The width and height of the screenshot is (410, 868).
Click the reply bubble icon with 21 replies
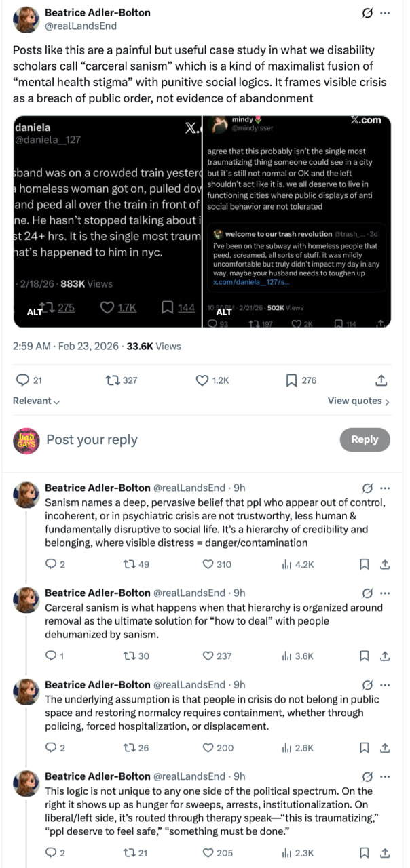[x=22, y=380]
